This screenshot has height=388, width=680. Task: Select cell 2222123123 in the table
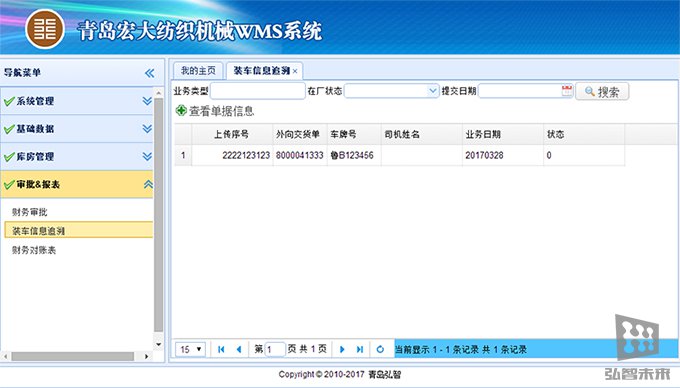click(x=232, y=155)
